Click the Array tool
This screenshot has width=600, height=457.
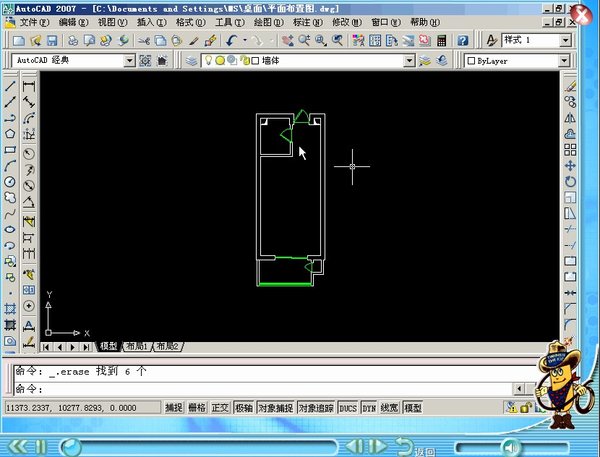tap(570, 150)
